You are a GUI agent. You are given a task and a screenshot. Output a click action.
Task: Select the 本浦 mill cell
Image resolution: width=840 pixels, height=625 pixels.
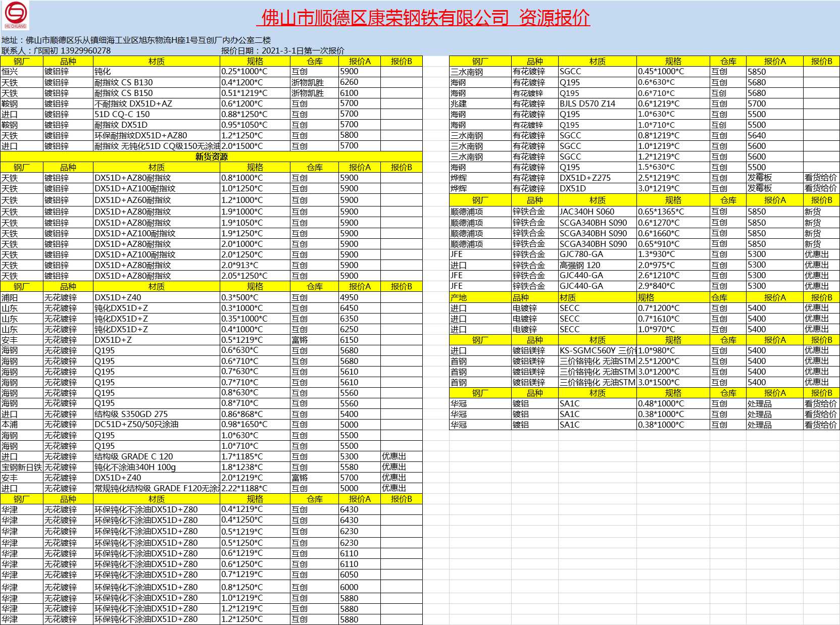pyautogui.click(x=22, y=425)
